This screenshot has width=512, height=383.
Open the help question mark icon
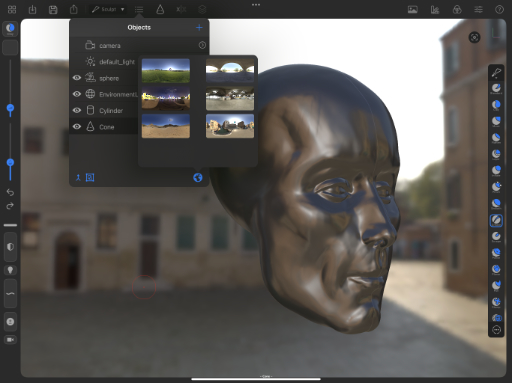tap(499, 9)
